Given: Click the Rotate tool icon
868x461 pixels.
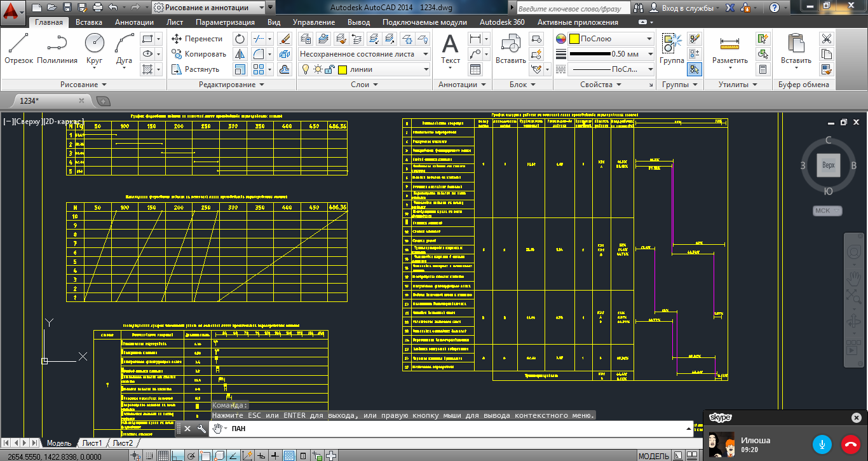Looking at the screenshot, I should pos(240,39).
